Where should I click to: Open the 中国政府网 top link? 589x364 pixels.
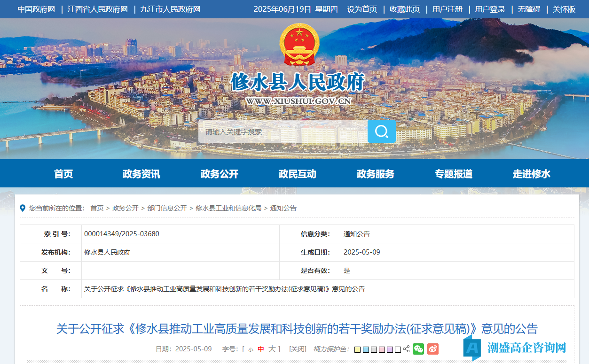click(x=36, y=9)
